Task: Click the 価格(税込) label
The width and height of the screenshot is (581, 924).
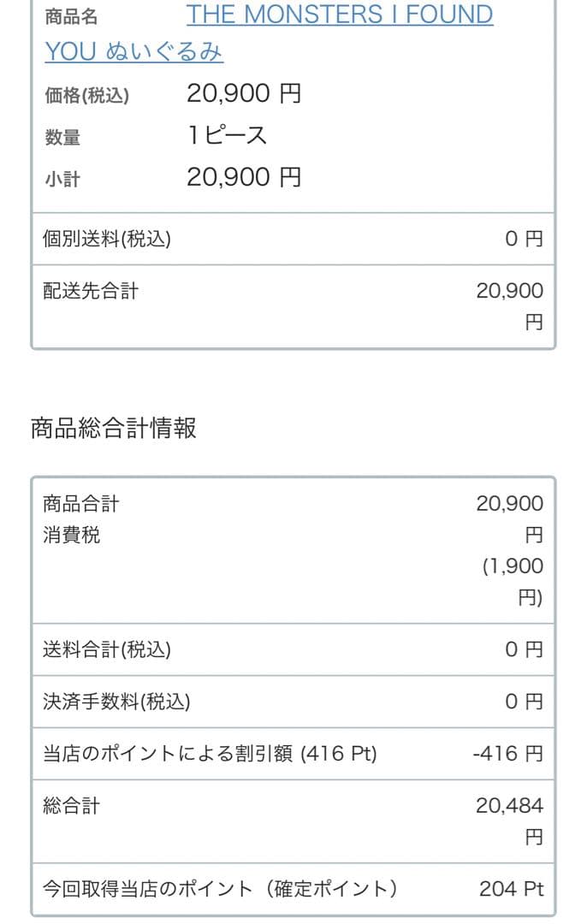Action: tap(86, 96)
